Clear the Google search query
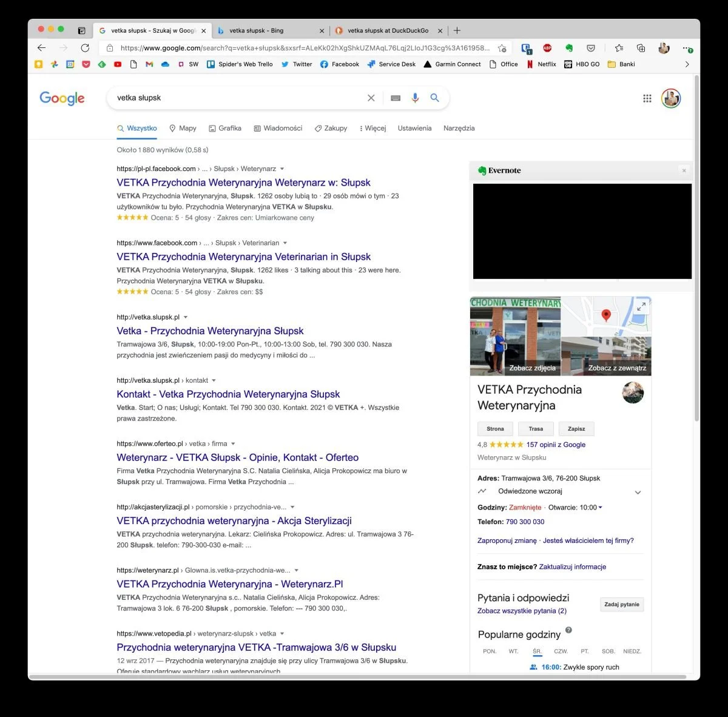This screenshot has width=728, height=717. [371, 98]
